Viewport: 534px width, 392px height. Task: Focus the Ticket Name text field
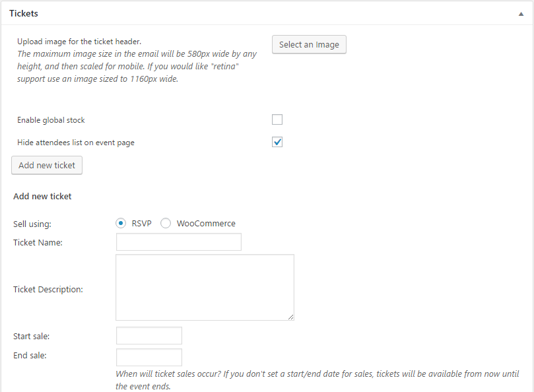click(178, 242)
